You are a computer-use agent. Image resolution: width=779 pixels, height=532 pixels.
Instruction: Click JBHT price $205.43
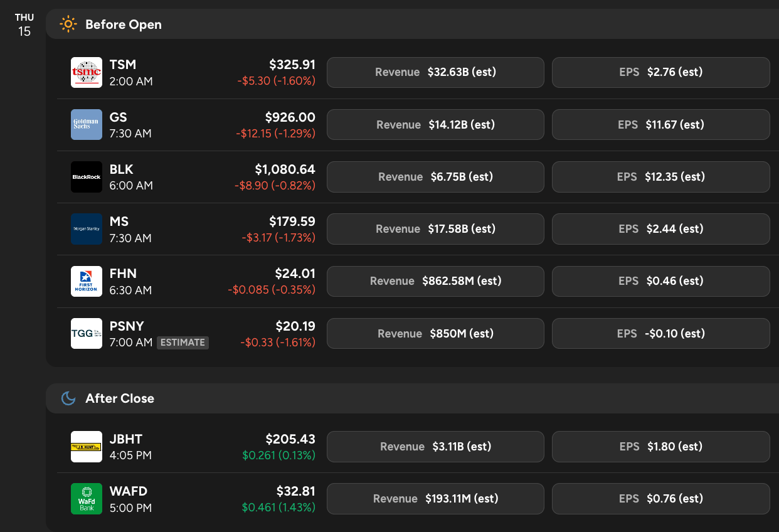(x=290, y=439)
